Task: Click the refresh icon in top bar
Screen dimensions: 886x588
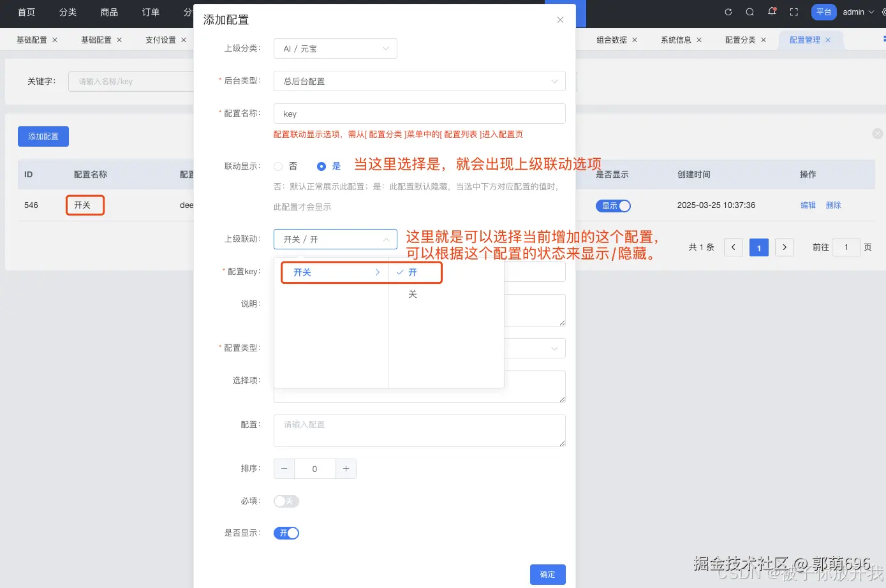Action: tap(728, 12)
